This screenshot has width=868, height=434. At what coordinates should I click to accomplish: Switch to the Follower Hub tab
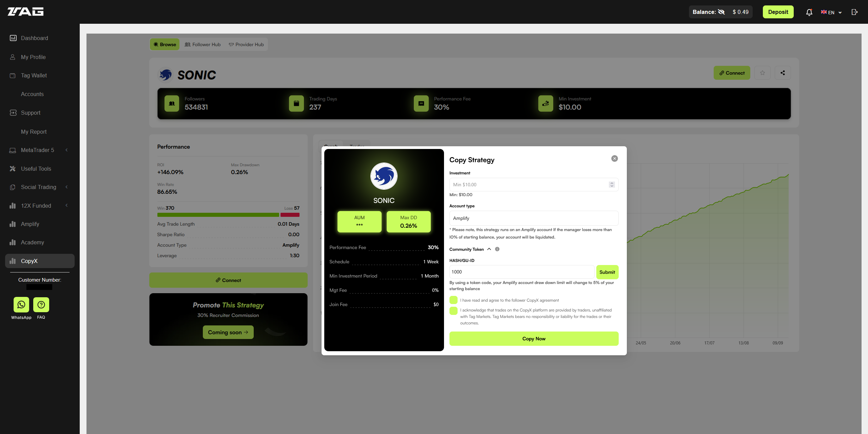point(202,44)
